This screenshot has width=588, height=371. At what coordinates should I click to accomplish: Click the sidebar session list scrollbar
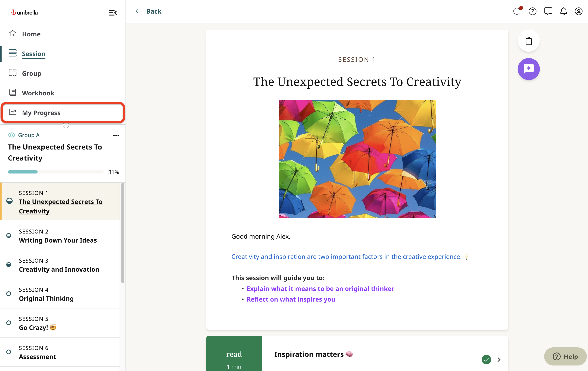point(123,233)
